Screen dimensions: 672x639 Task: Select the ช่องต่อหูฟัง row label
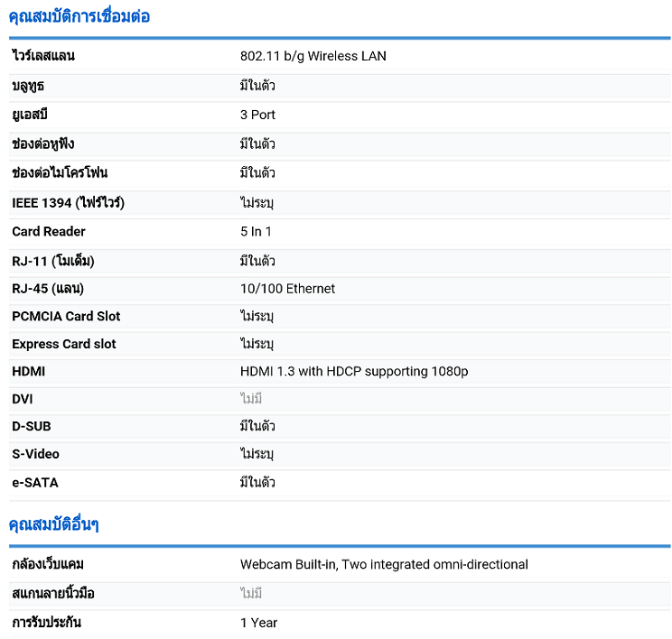point(43,144)
